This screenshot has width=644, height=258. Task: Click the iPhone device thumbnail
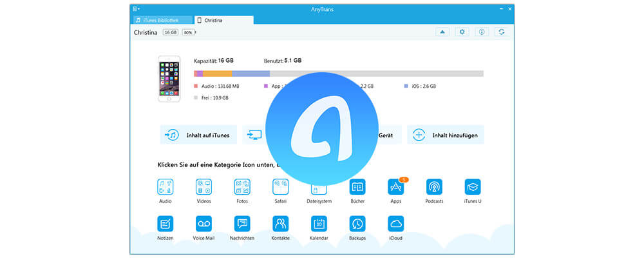[x=169, y=79]
